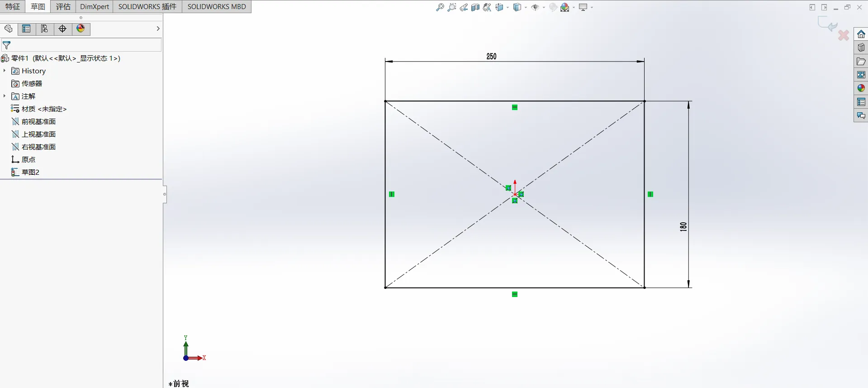Open the DisplayManager color ball tab
The height and width of the screenshot is (388, 868).
pos(81,29)
